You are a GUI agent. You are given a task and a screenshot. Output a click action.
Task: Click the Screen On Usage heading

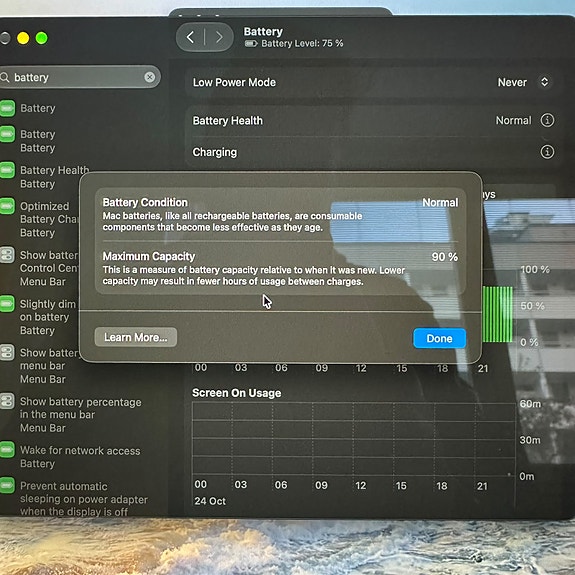(237, 393)
